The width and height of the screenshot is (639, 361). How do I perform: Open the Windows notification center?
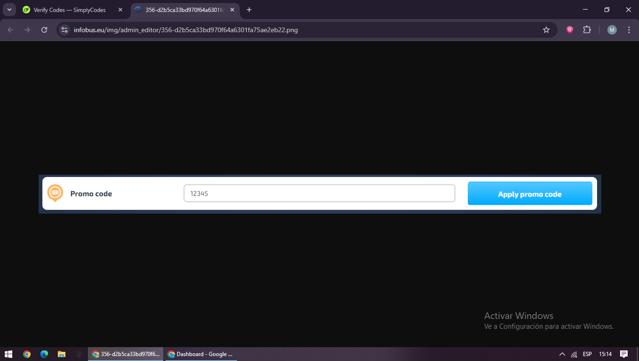[x=624, y=354]
